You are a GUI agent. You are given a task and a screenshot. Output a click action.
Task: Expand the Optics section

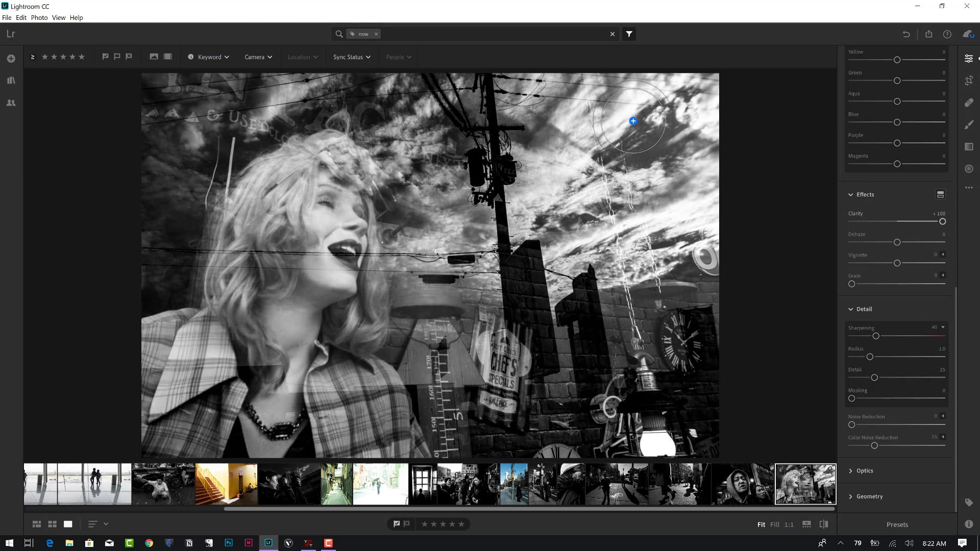(851, 471)
